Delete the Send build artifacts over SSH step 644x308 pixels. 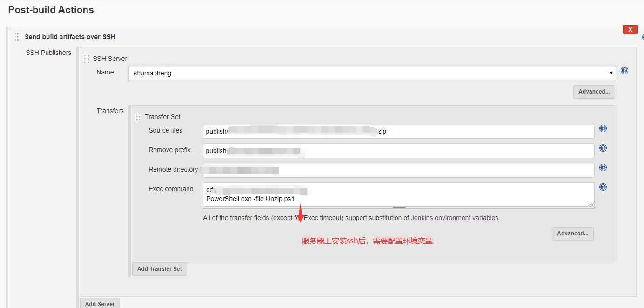click(630, 30)
